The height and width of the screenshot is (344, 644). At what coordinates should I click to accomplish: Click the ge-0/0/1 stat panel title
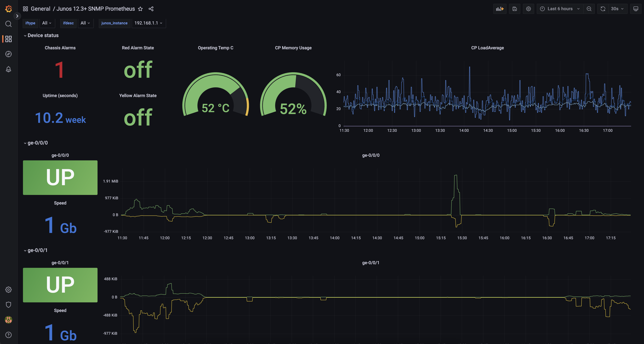point(60,263)
